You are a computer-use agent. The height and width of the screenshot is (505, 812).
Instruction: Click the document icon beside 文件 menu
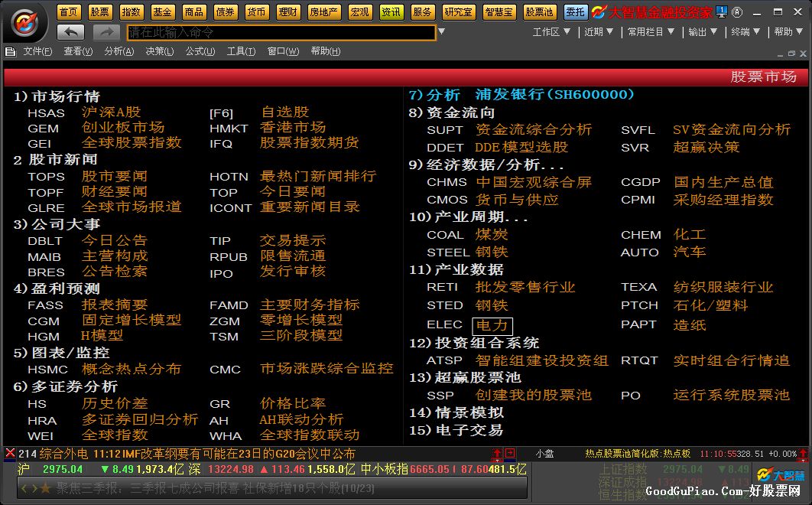pyautogui.click(x=11, y=51)
